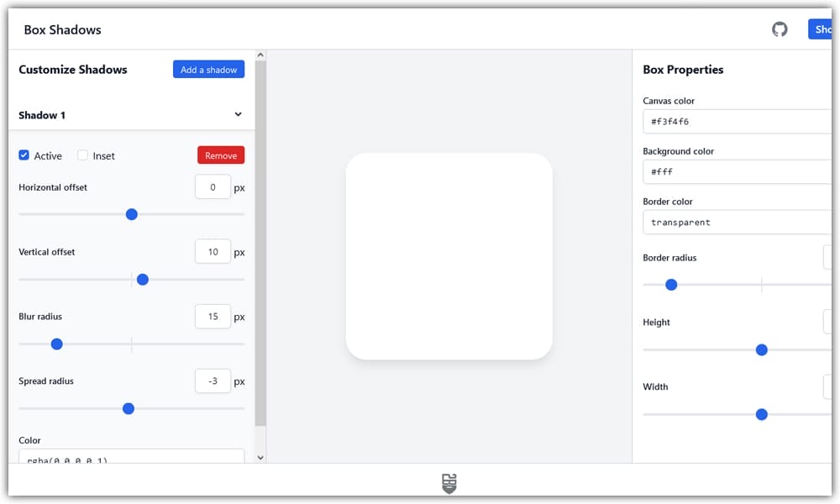Remove Shadow 1 with the red button

[x=221, y=155]
